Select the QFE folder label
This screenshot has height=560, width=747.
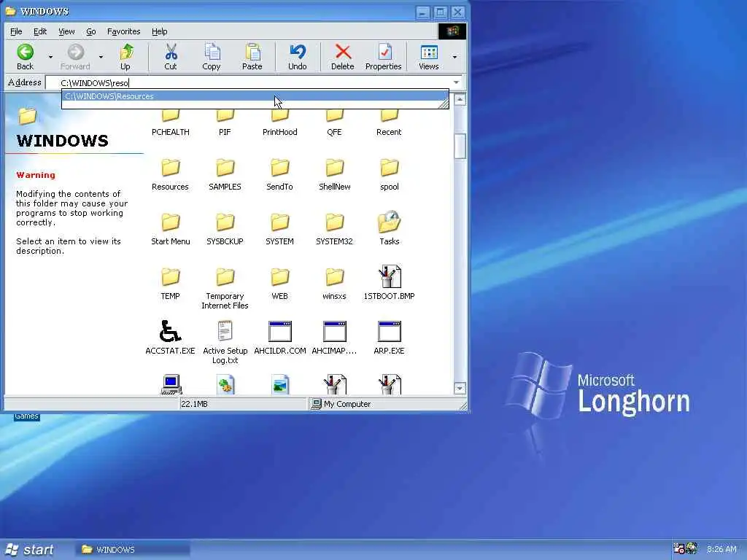[x=334, y=132]
